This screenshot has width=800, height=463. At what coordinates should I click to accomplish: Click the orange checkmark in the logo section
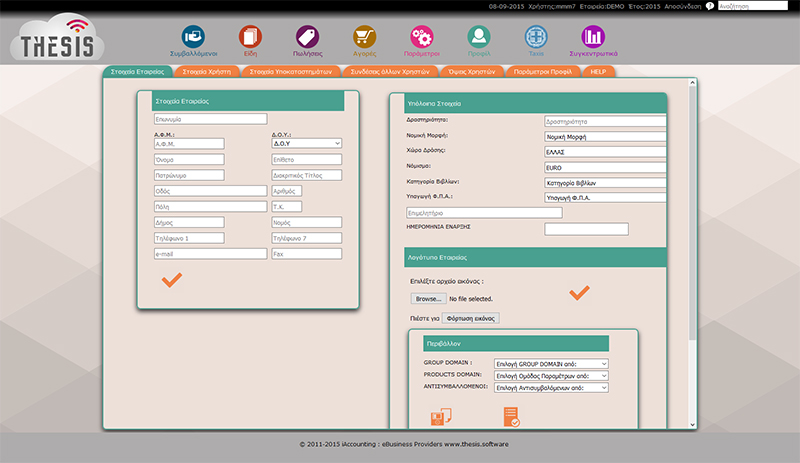[579, 292]
